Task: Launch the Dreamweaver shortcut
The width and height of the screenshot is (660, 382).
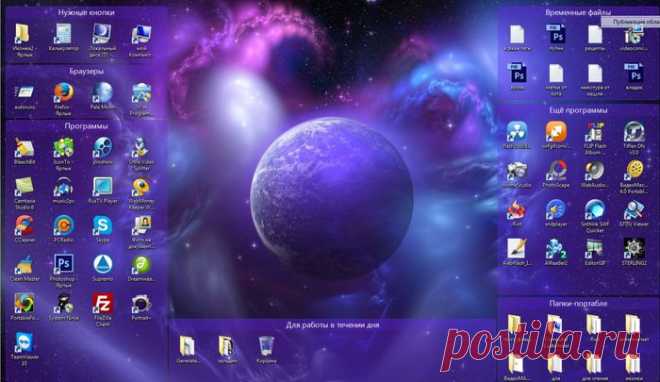Action: tap(141, 268)
